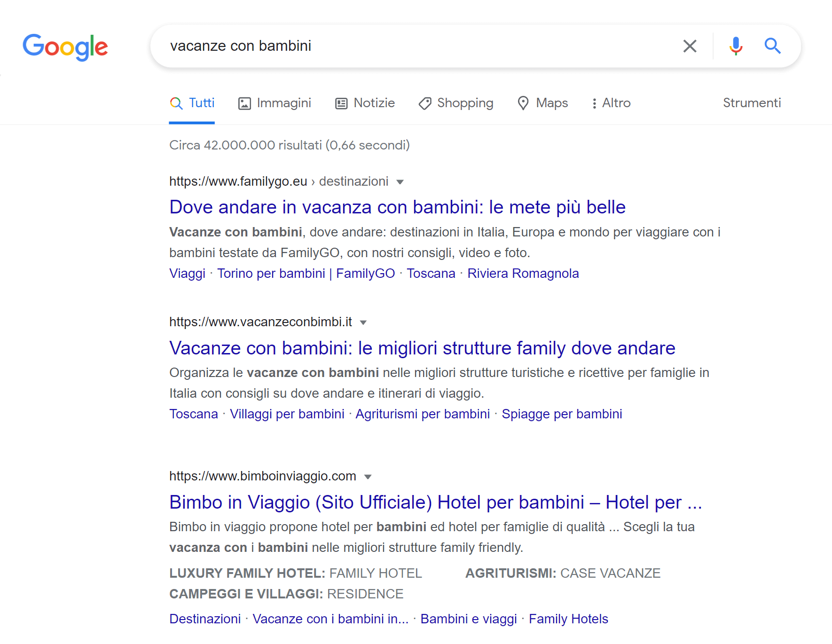
Task: Select the Tutti tab
Action: [192, 103]
